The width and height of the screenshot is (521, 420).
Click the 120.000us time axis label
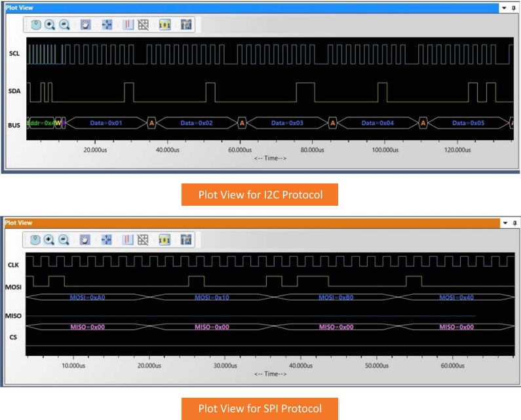(x=457, y=150)
